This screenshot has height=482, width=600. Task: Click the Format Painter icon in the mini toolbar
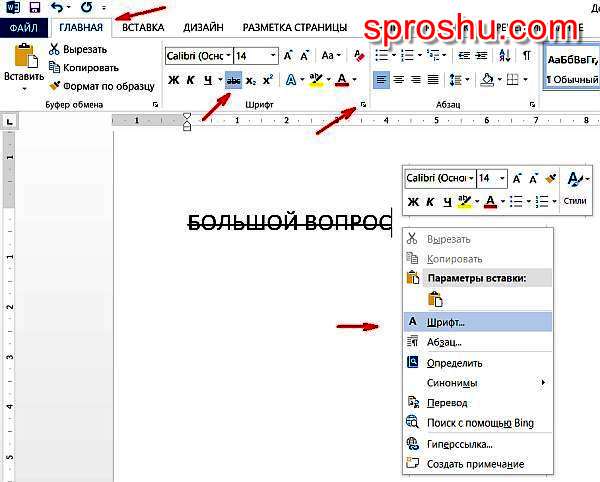[550, 178]
